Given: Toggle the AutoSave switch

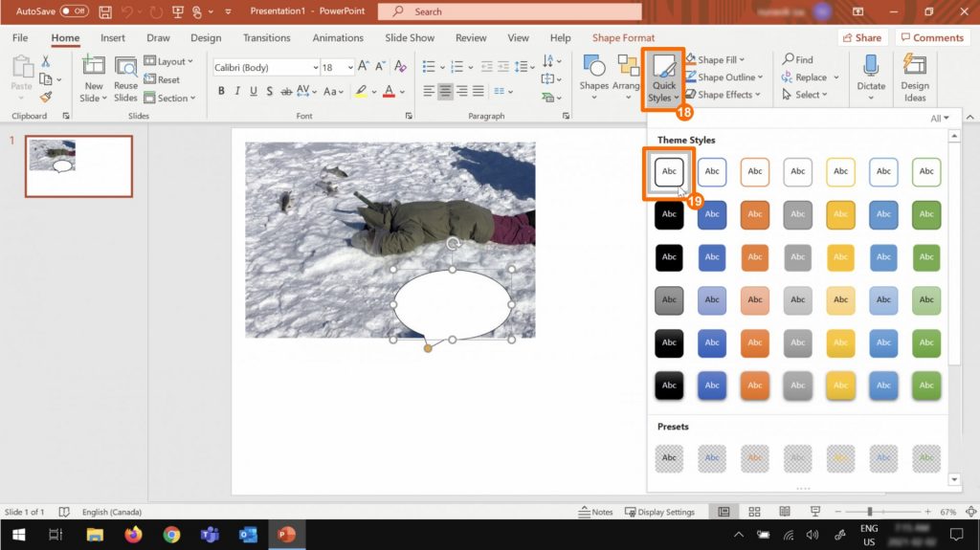Looking at the screenshot, I should pos(74,11).
